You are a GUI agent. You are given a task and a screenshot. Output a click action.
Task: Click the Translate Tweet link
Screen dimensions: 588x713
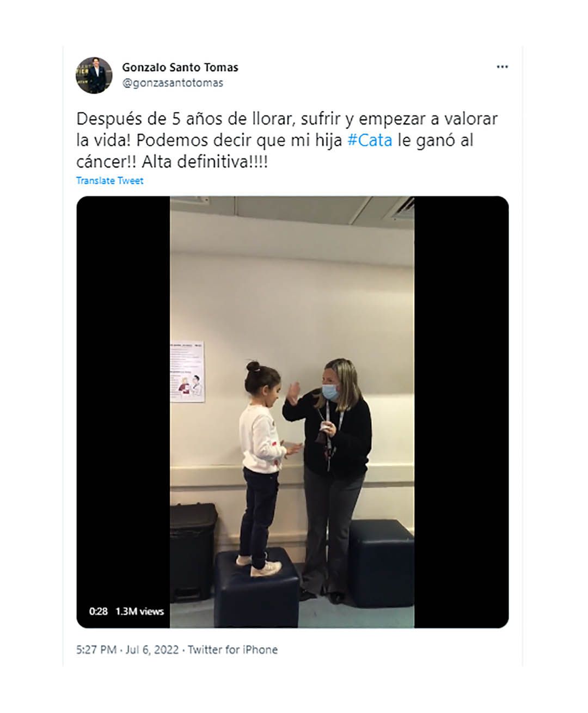109,181
